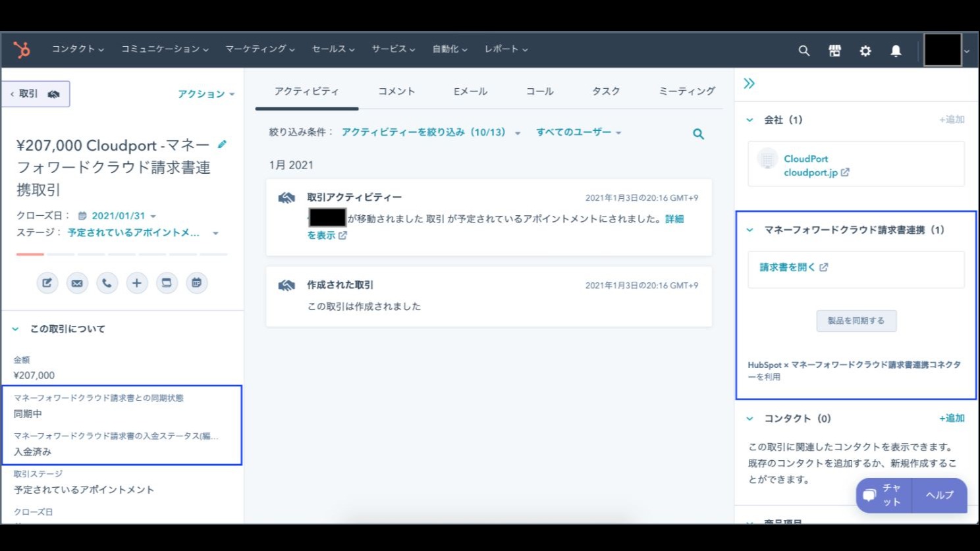Screen dimensions: 980x551
Task: Click the call icon on the deal record
Action: click(x=107, y=282)
